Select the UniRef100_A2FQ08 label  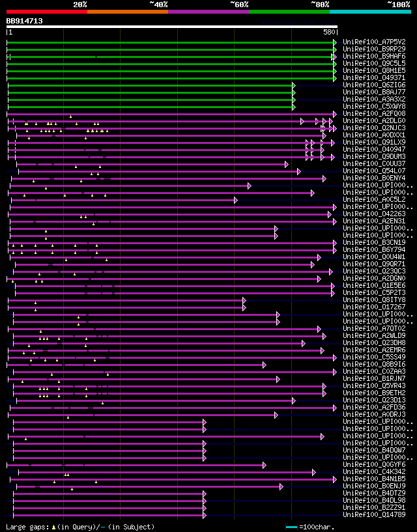(374, 114)
